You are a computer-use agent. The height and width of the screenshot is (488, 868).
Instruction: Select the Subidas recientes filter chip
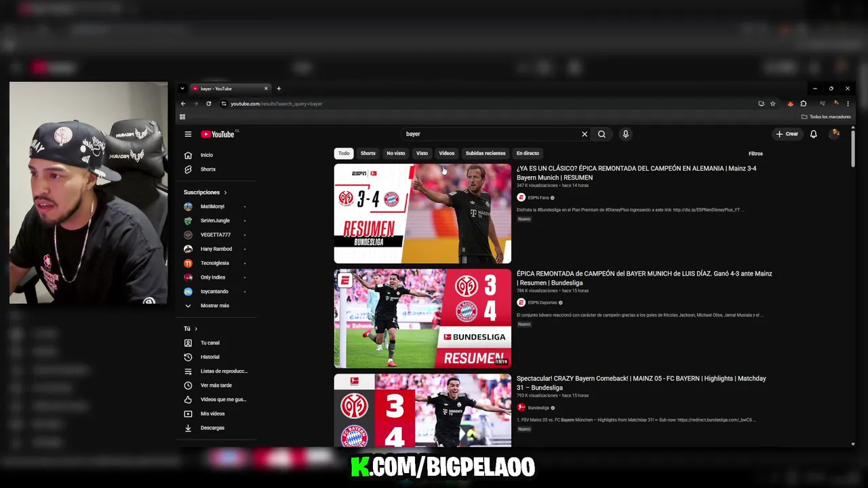point(486,153)
